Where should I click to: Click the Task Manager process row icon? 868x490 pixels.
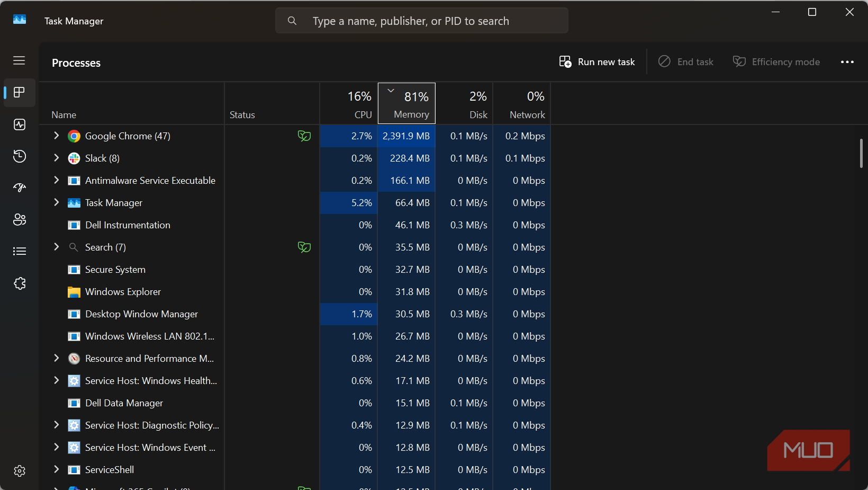pos(74,203)
